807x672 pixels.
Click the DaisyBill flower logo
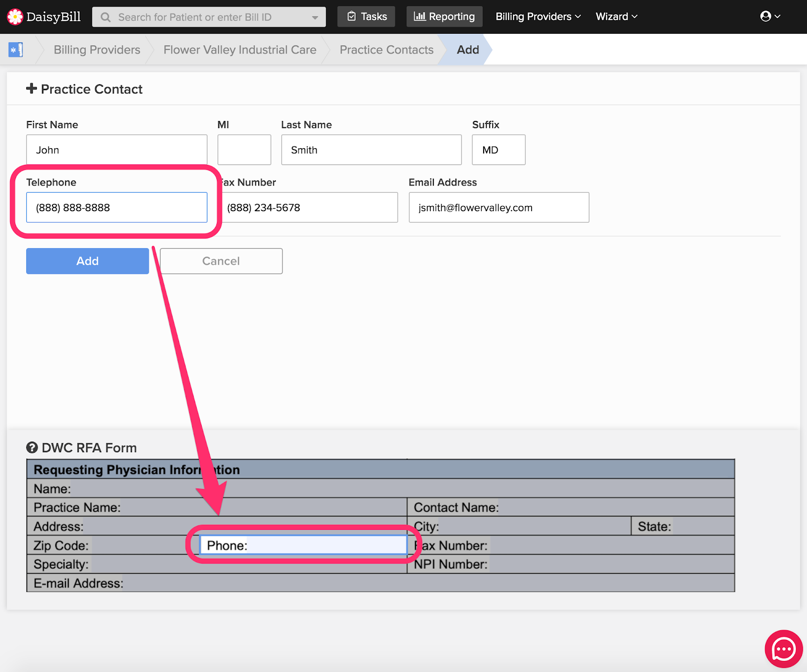pyautogui.click(x=15, y=17)
